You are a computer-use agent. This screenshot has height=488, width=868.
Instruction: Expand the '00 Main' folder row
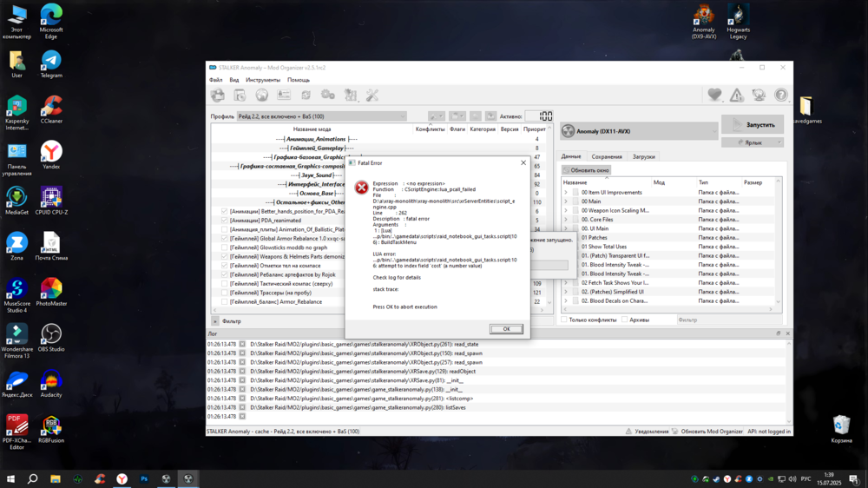coord(566,201)
